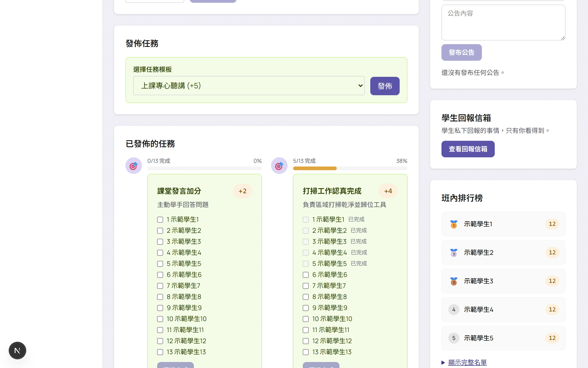Click the 0% progress bar of 課堂發言加分
This screenshot has height=368, width=588.
[x=205, y=168]
